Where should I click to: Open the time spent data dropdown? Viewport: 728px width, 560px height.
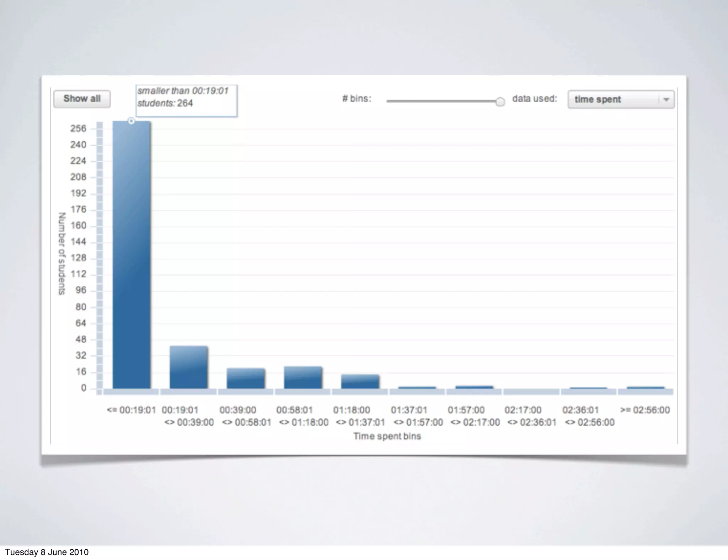[614, 99]
